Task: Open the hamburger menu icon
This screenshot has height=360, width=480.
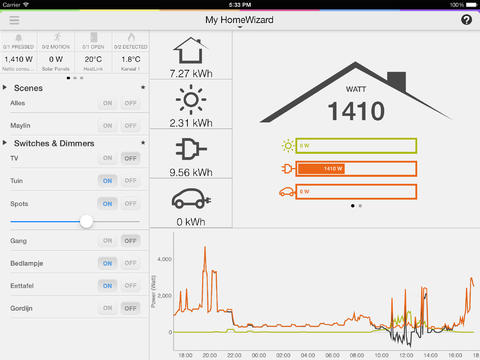Action: click(14, 20)
